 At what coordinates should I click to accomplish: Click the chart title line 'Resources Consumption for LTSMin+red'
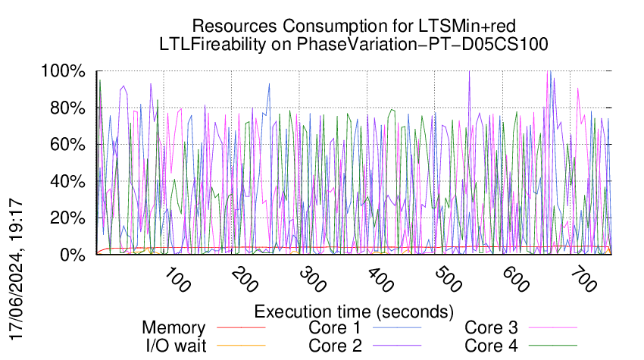[354, 27]
